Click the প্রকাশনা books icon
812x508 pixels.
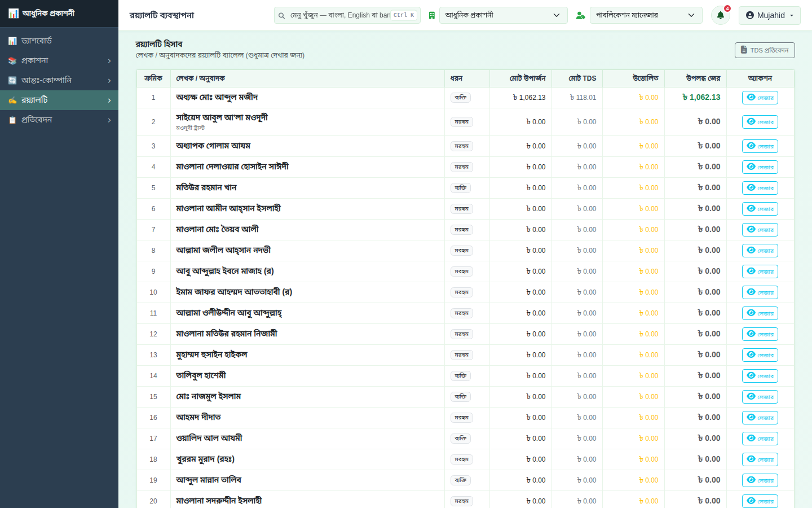click(x=12, y=60)
